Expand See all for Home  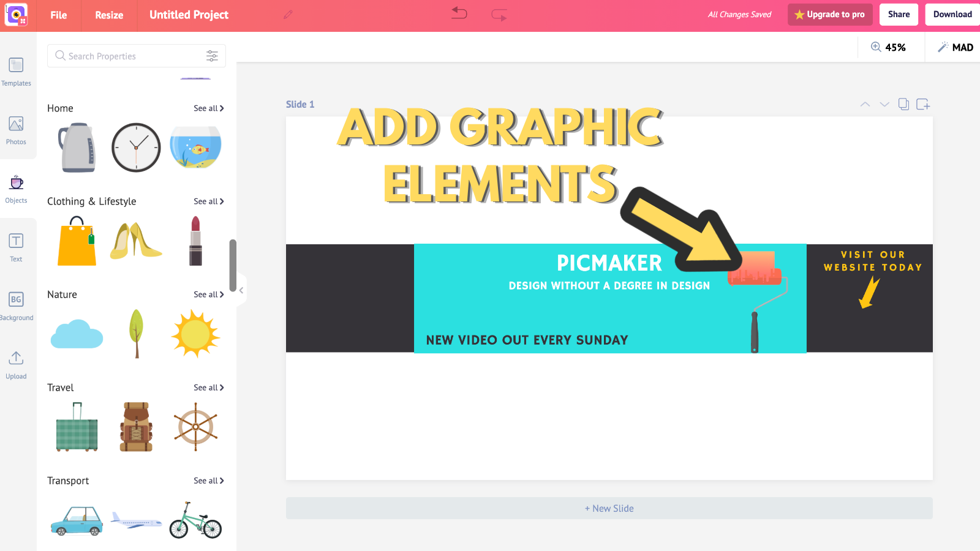pyautogui.click(x=209, y=108)
